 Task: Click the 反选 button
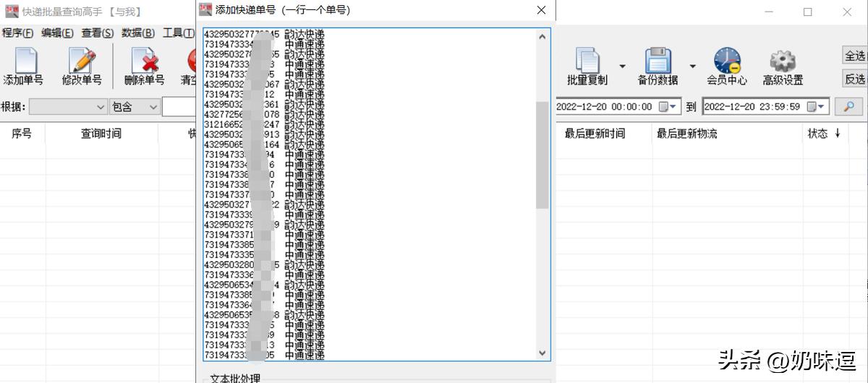coord(855,79)
